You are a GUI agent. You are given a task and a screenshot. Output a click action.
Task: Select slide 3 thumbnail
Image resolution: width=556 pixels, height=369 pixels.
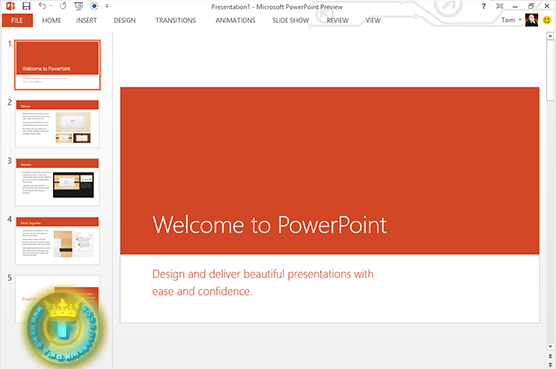[57, 182]
